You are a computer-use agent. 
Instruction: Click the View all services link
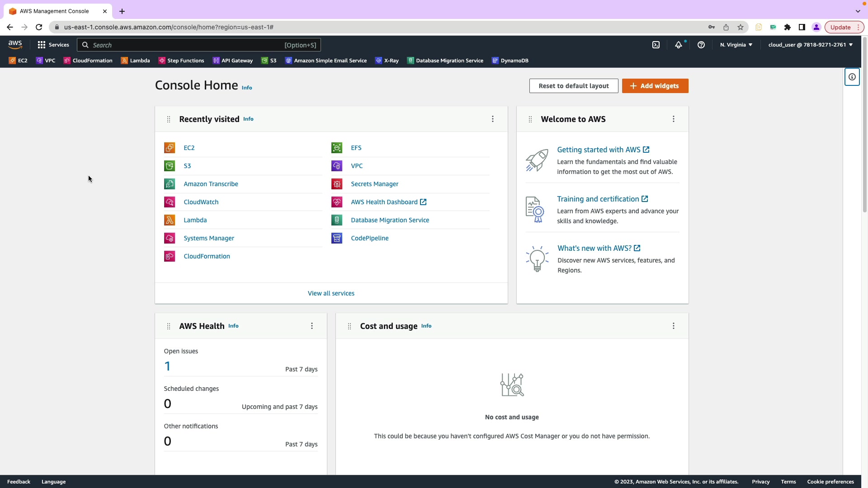point(331,293)
